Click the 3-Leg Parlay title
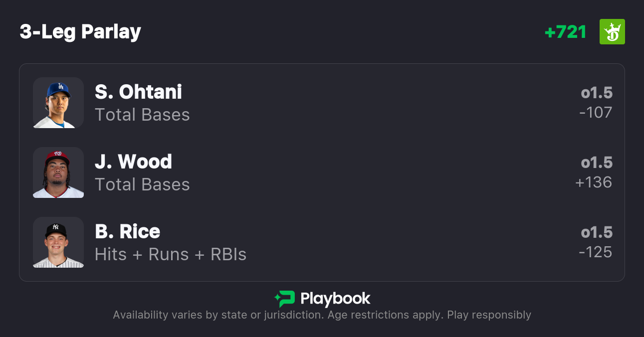644x337 pixels. point(80,32)
